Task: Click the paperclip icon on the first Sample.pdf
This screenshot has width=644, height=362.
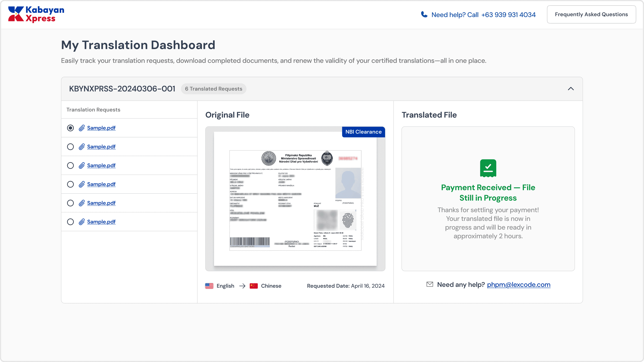Action: 82,128
